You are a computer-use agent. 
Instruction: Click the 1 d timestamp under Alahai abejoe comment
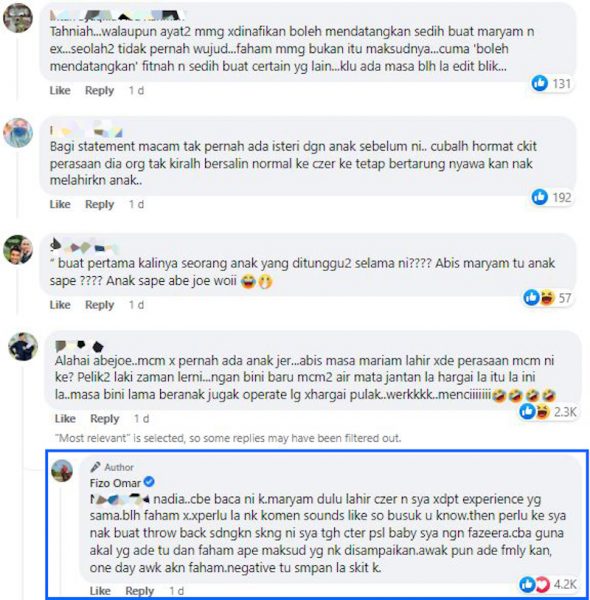tap(141, 419)
